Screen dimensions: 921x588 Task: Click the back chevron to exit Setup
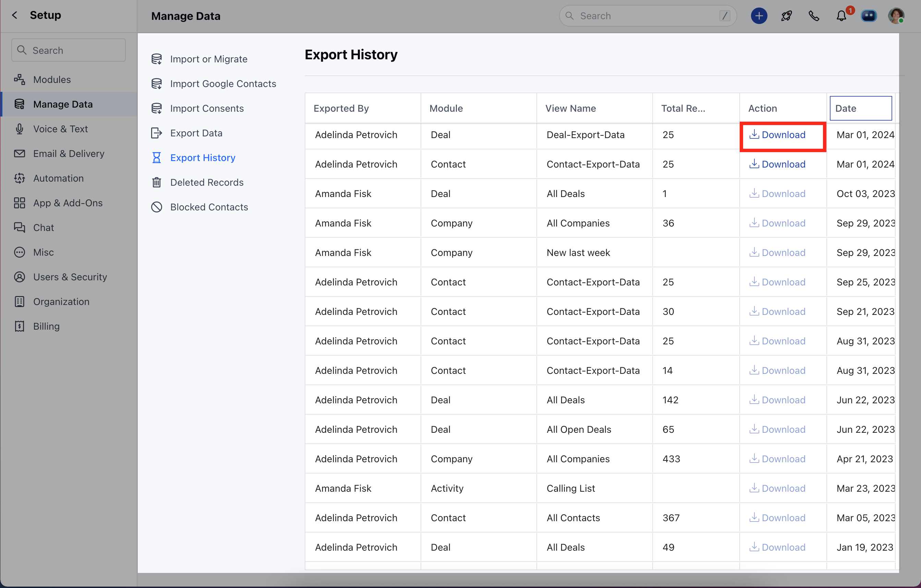click(x=14, y=15)
